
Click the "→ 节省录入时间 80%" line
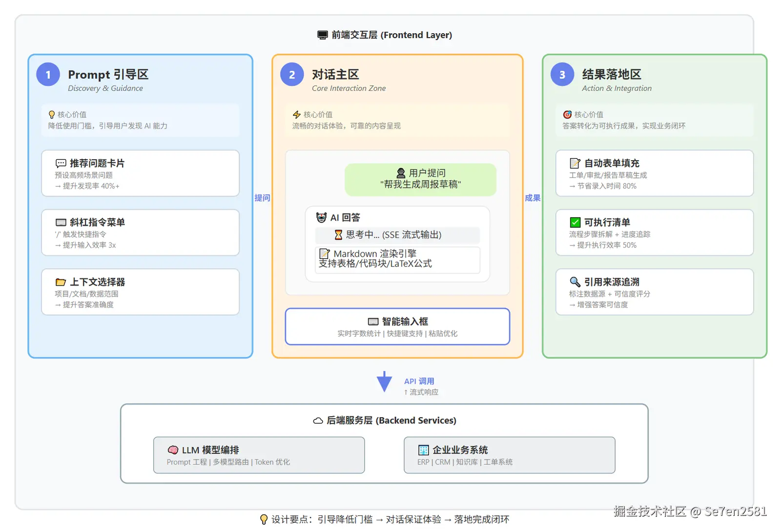[603, 186]
